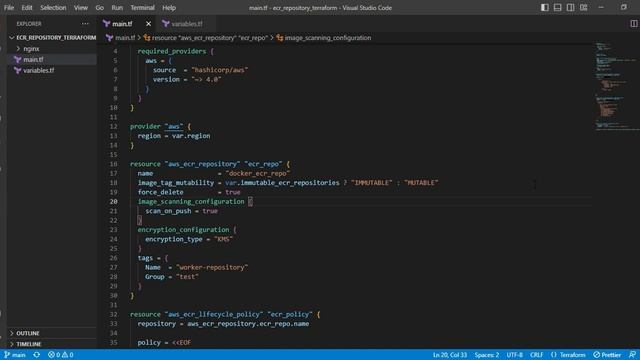The width and height of the screenshot is (640, 360).
Task: Click the "hashicorp/aws" source string
Action: coord(220,70)
